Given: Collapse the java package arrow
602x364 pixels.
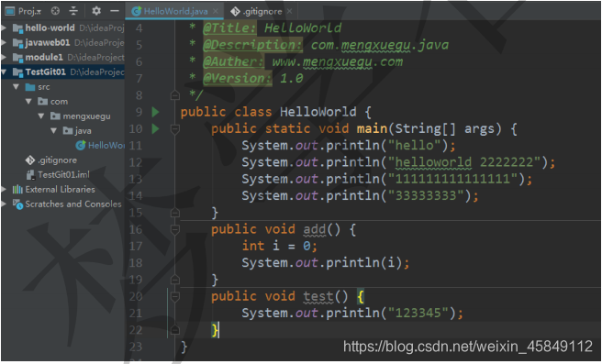Looking at the screenshot, I should pyautogui.click(x=54, y=131).
